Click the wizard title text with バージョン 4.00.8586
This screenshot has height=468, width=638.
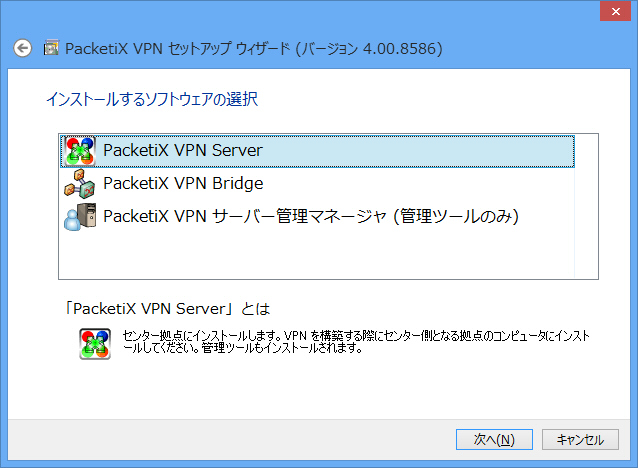pyautogui.click(x=253, y=48)
